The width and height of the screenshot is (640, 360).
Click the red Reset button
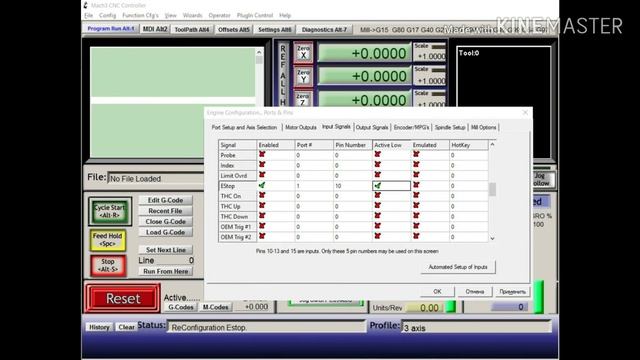pyautogui.click(x=123, y=298)
